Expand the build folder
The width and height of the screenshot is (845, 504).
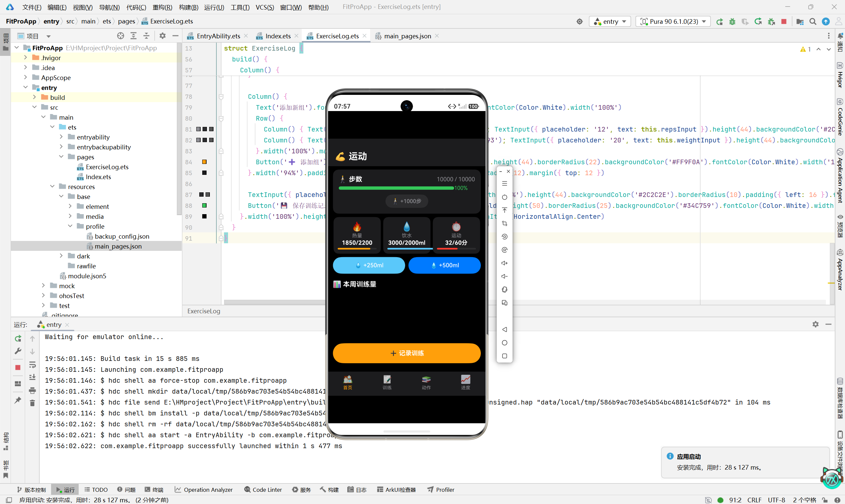tap(34, 97)
